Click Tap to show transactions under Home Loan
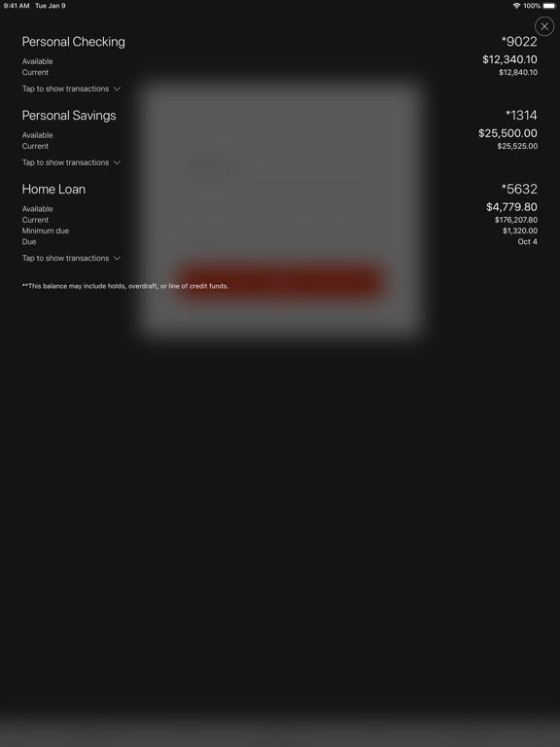This screenshot has width=560, height=747. pos(65,258)
